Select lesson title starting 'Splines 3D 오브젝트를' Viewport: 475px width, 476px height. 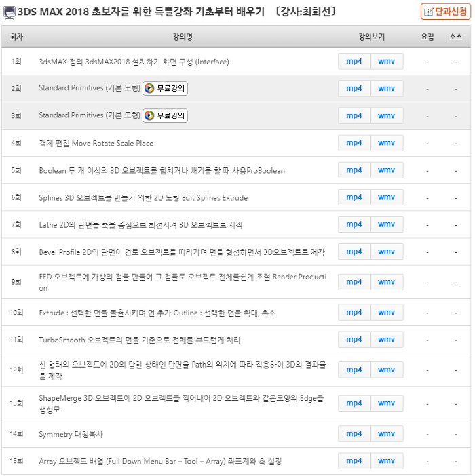point(143,198)
